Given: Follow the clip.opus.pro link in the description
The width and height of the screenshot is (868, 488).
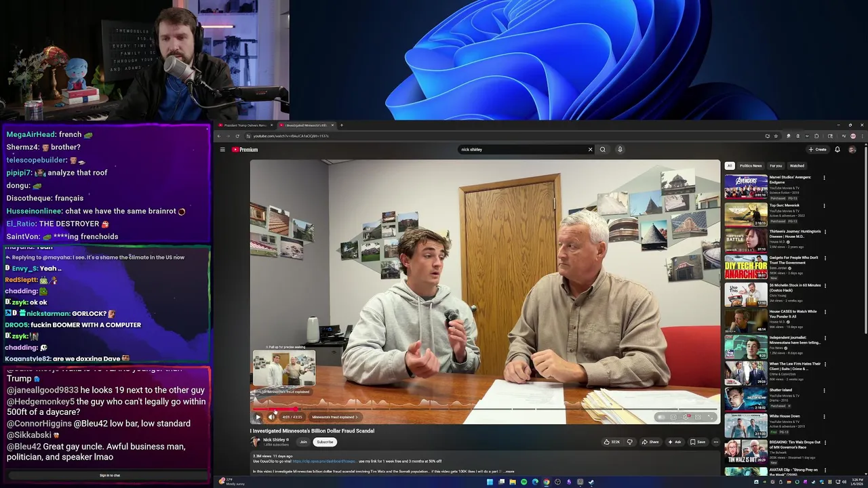Looking at the screenshot, I should tap(324, 461).
